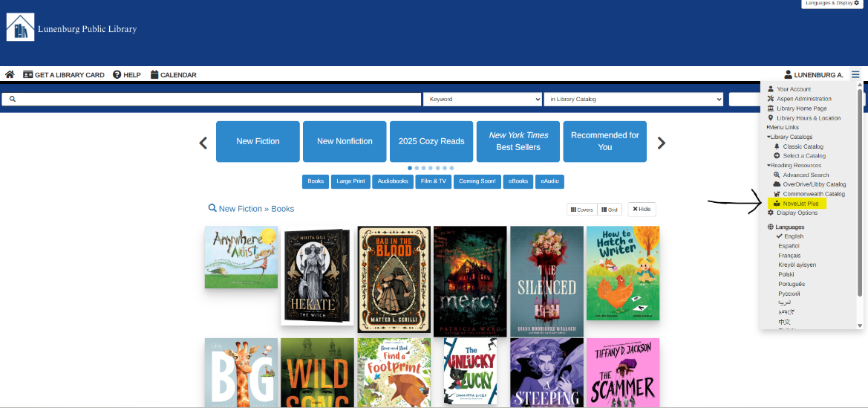Screen dimensions: 868x408
Task: Toggle the hamburger menu icon
Action: (856, 74)
